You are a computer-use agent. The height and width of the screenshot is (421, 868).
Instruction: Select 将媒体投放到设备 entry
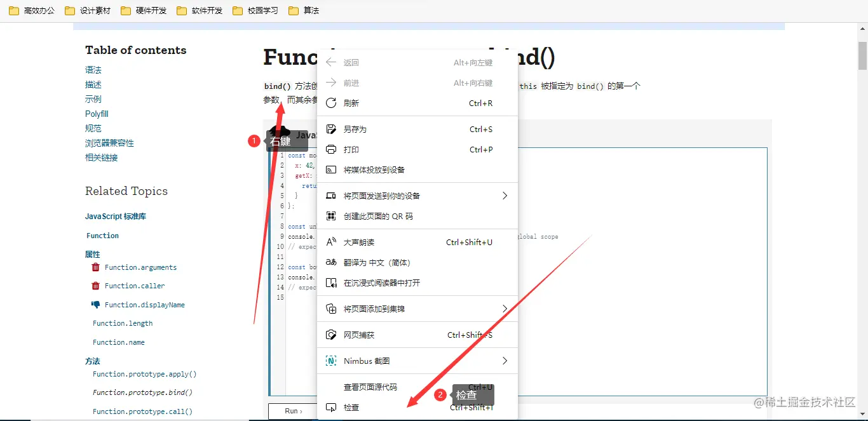click(417, 170)
